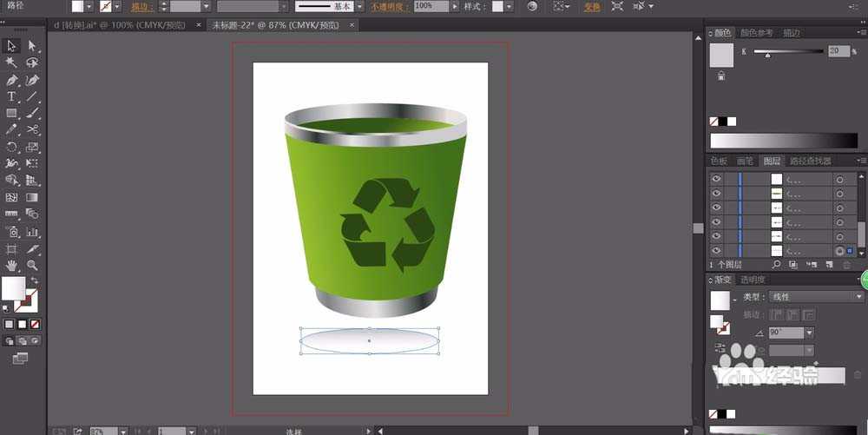Select the Magic Wand tool
Viewport: 868px width, 435px height.
click(x=12, y=63)
